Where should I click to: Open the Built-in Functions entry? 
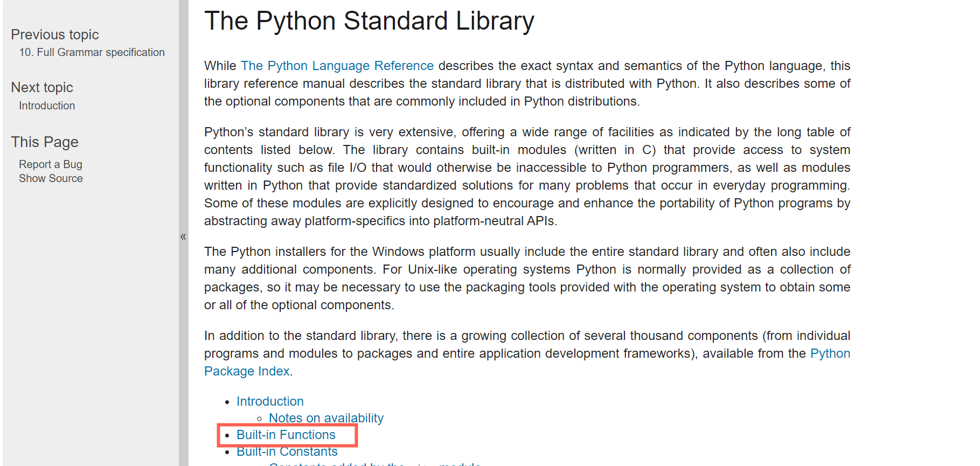286,435
